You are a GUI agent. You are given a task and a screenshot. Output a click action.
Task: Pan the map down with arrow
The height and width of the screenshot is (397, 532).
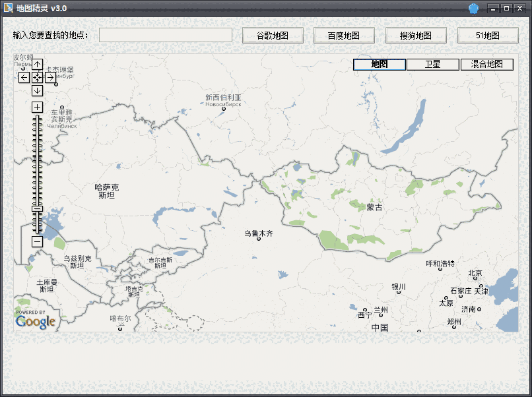38,90
